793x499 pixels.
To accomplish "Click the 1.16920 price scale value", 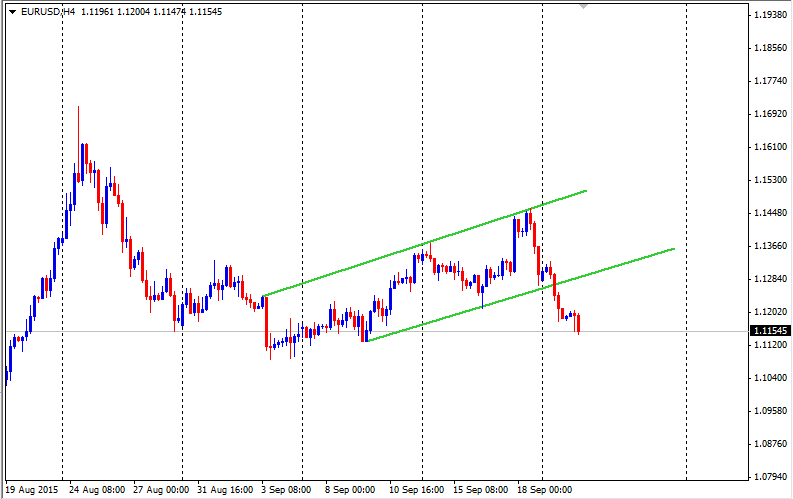I will [x=770, y=114].
